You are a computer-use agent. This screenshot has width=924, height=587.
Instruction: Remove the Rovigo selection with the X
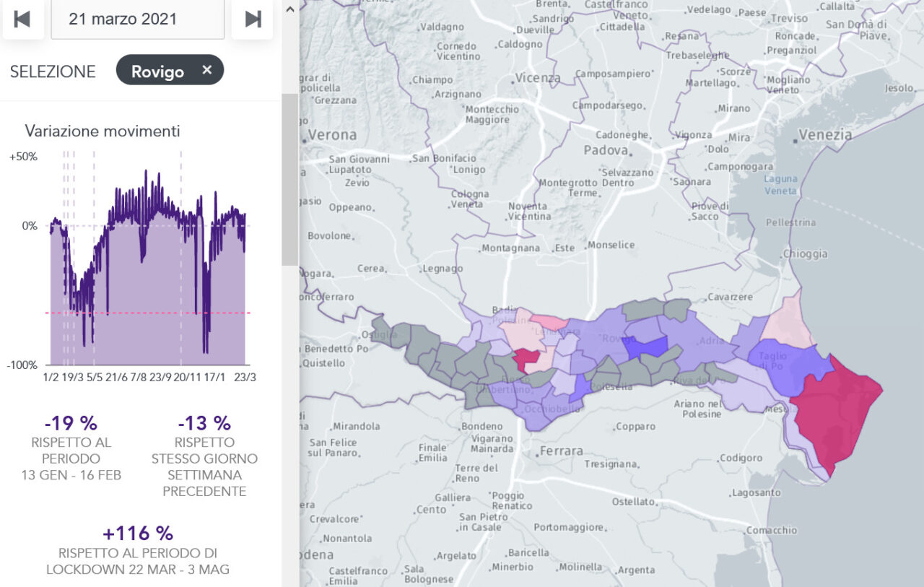pyautogui.click(x=207, y=70)
